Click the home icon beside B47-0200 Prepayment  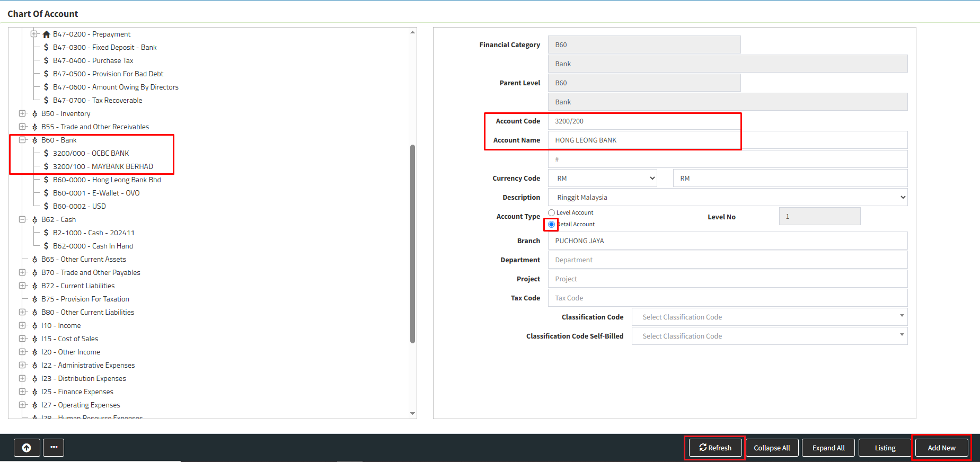click(x=46, y=34)
